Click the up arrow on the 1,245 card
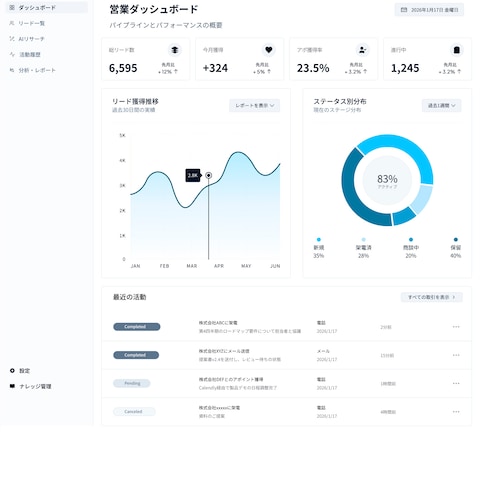 click(x=459, y=71)
